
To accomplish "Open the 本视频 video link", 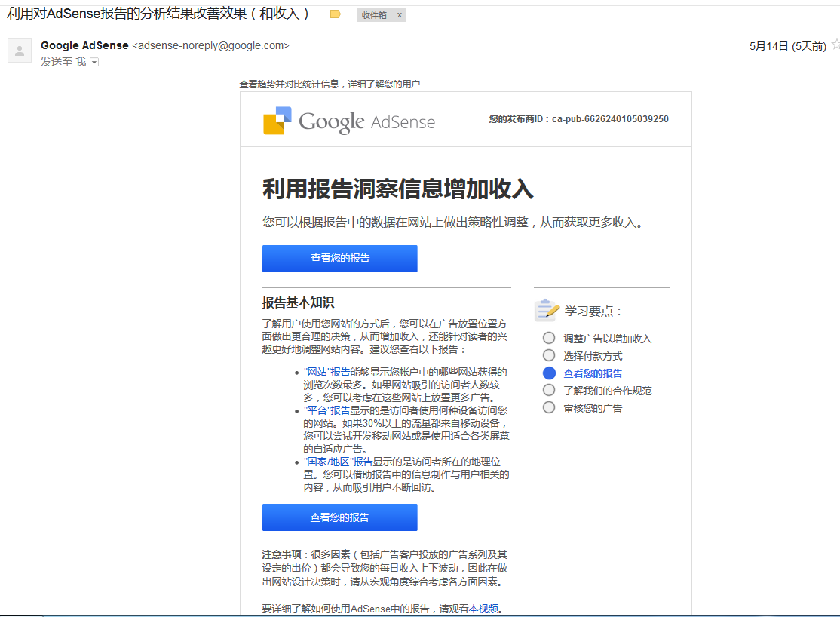I will [483, 609].
